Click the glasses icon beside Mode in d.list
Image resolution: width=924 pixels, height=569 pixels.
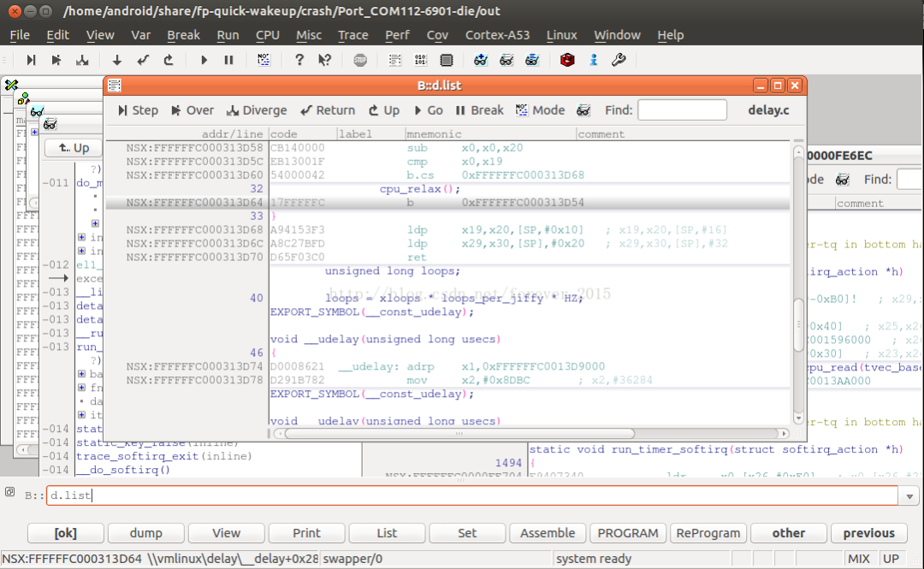[583, 110]
